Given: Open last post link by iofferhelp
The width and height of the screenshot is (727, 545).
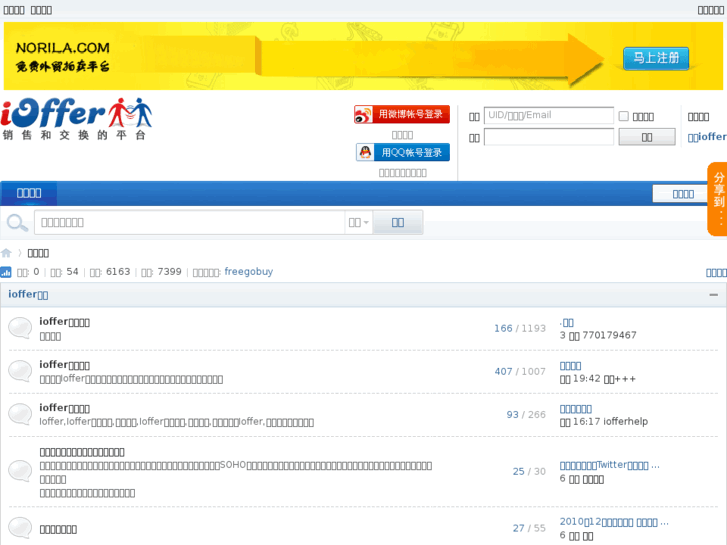Looking at the screenshot, I should pos(576,409).
